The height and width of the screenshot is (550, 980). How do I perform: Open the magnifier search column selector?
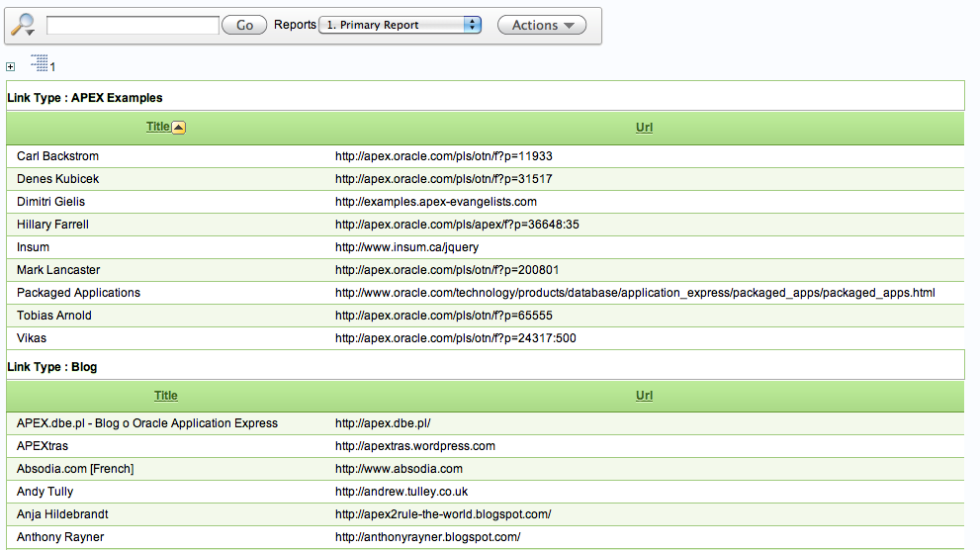click(23, 25)
